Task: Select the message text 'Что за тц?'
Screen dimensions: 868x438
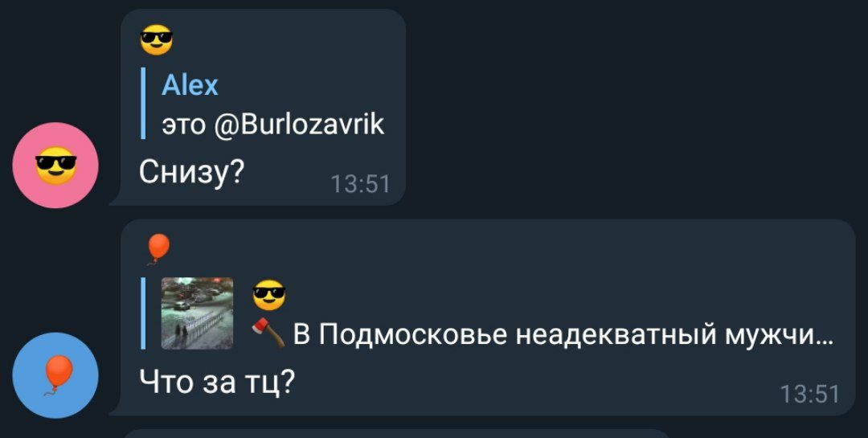Action: click(216, 382)
